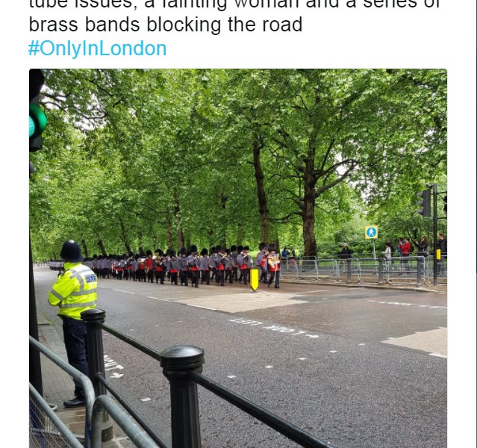Viewport: 477px width, 448px height.
Task: Click the band leader in red tunic
Action: (x=273, y=265)
